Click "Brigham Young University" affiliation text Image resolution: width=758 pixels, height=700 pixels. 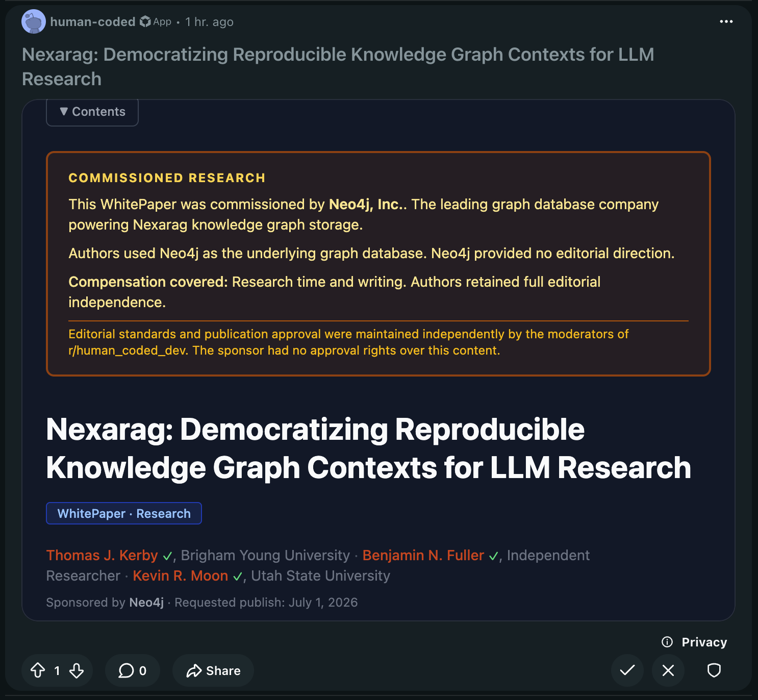pos(265,555)
